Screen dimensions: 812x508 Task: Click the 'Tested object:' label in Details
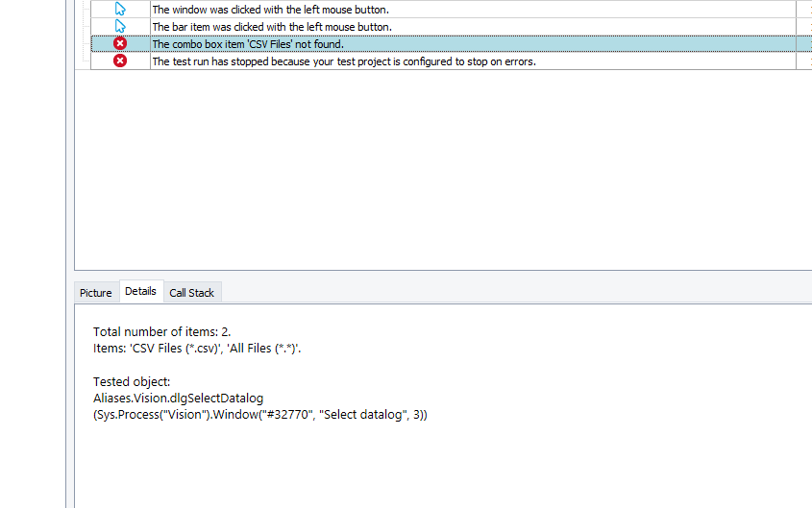pyautogui.click(x=132, y=382)
